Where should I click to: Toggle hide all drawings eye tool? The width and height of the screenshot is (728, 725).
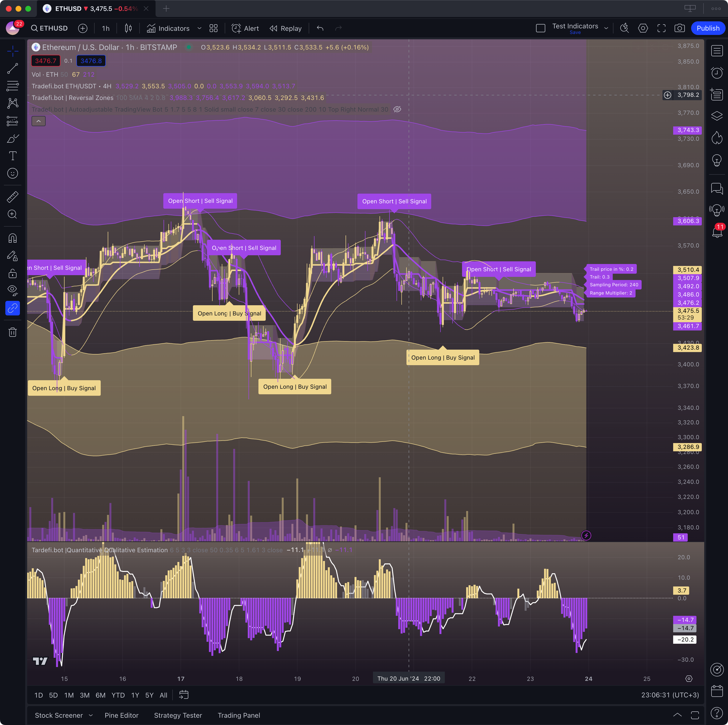coord(12,289)
